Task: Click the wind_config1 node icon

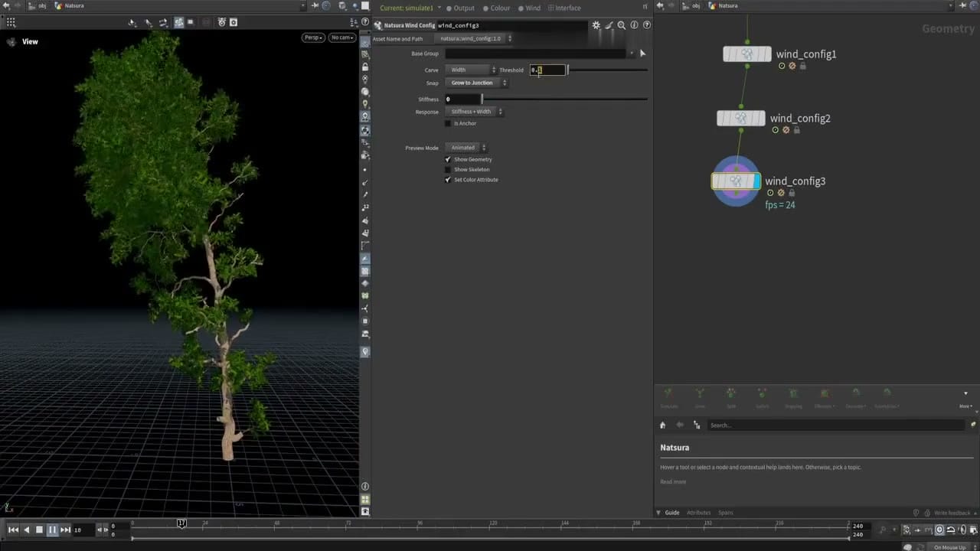Action: [746, 54]
